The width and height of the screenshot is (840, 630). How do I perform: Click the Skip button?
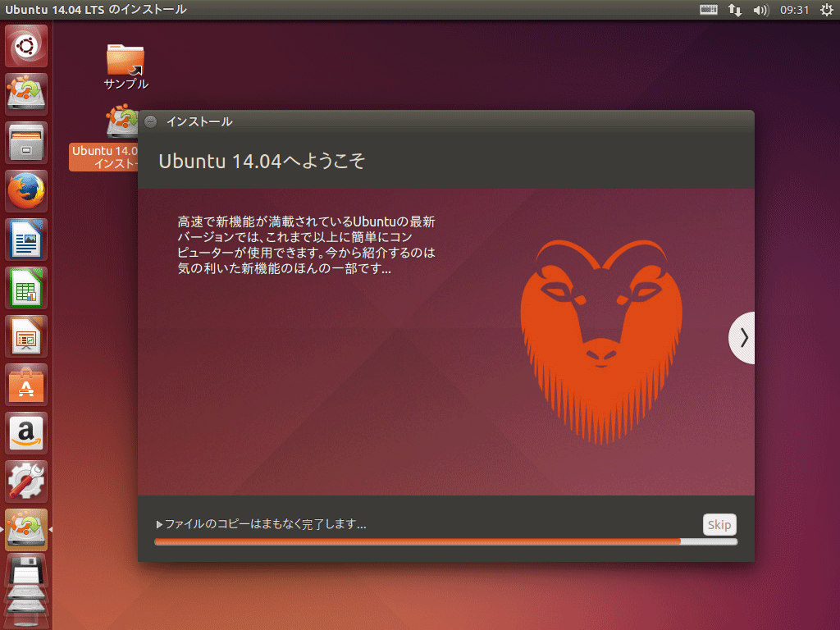click(x=719, y=524)
